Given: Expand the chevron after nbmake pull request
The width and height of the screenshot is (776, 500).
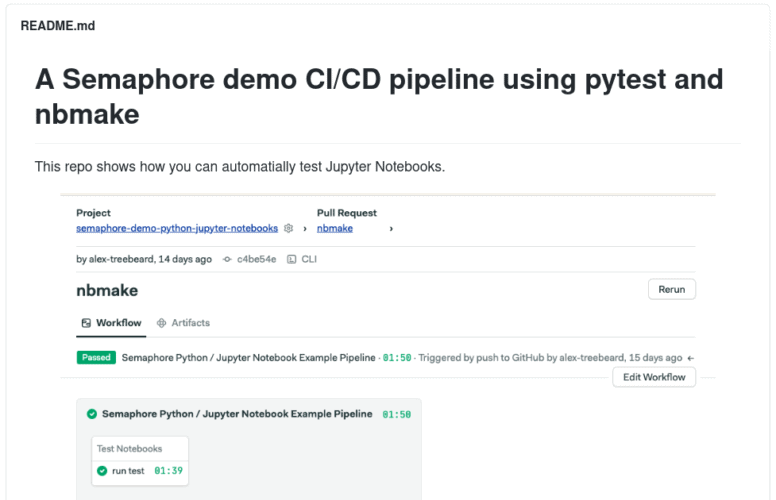Looking at the screenshot, I should pyautogui.click(x=391, y=228).
